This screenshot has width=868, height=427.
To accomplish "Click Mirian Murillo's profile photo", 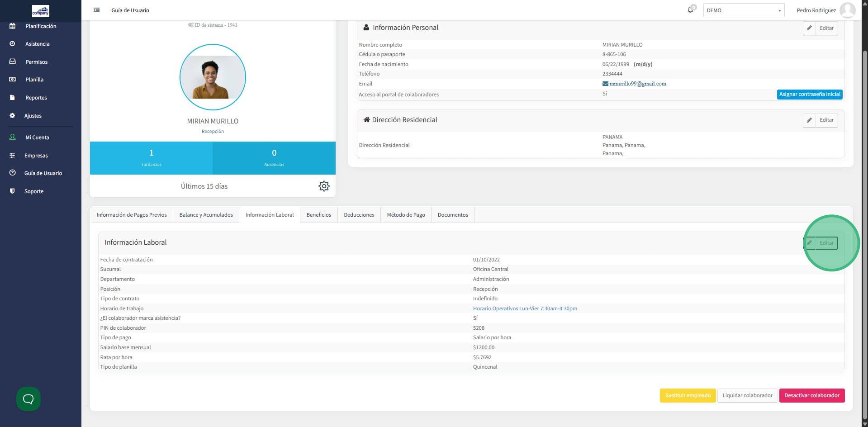I will click(x=213, y=77).
